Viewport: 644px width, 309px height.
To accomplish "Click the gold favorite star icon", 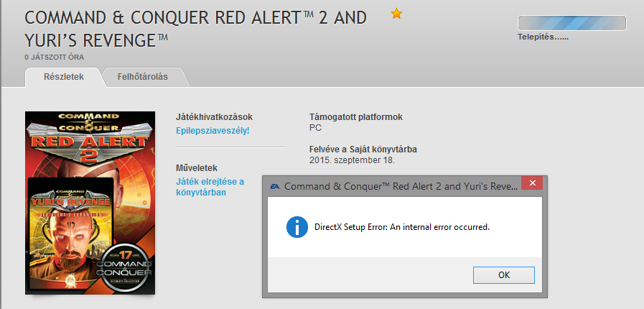I will tap(396, 14).
